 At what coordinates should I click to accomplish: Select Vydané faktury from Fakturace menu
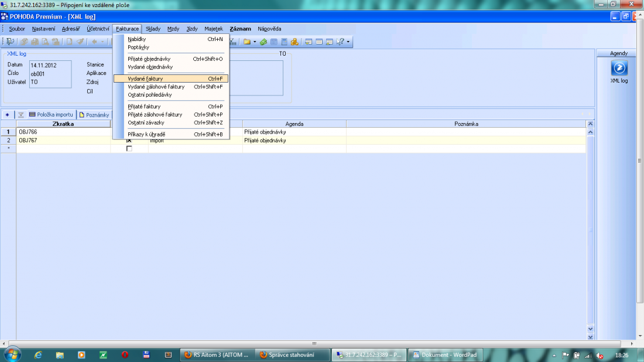[x=145, y=78]
